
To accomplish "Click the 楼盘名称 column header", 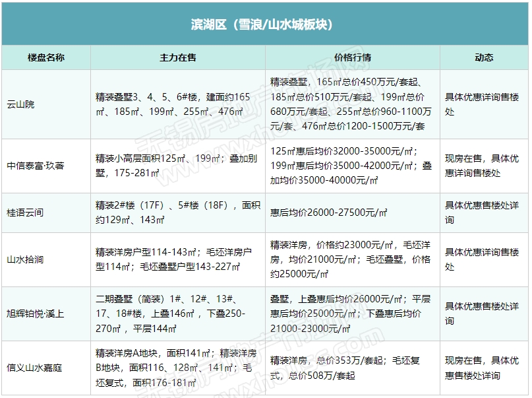I will pos(46,57).
